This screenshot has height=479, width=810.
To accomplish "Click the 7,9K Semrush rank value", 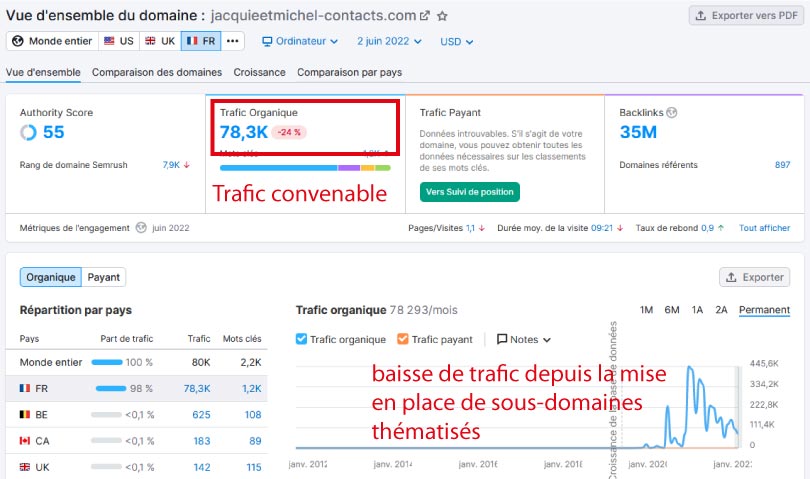I will tap(171, 165).
